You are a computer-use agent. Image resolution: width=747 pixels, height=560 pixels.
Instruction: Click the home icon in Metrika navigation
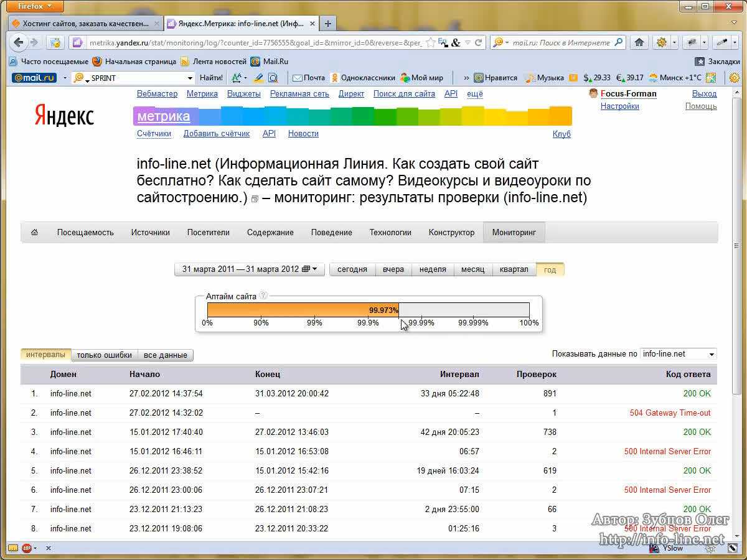(35, 232)
